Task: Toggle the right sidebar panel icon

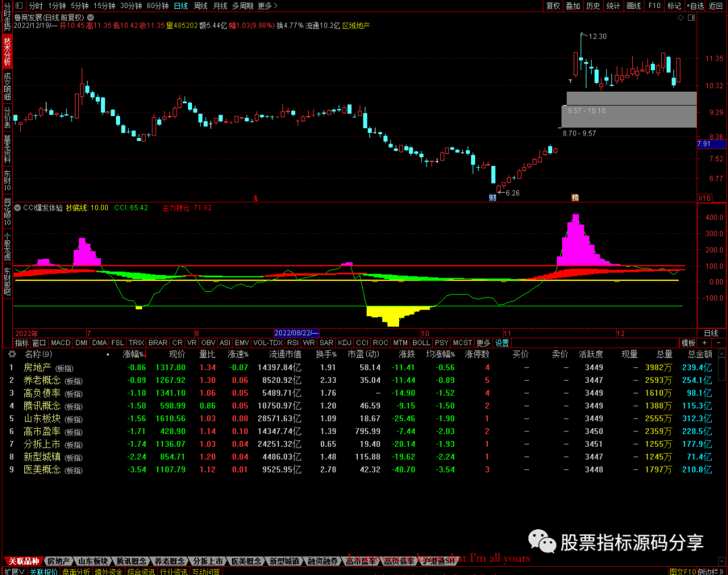Action: [x=692, y=18]
